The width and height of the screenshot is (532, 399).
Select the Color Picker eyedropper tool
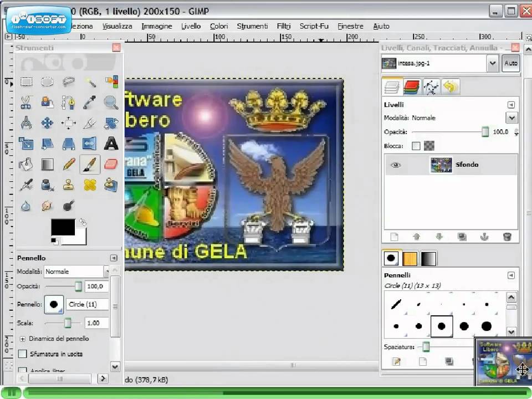click(90, 103)
